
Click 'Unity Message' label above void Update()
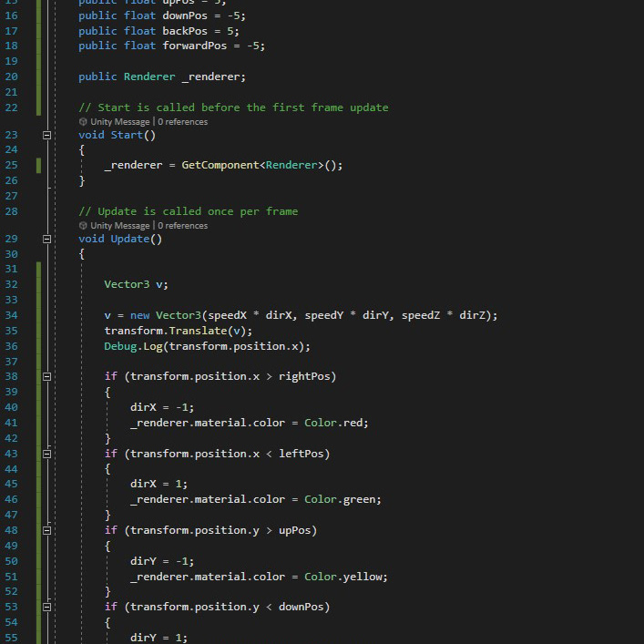[x=120, y=226]
